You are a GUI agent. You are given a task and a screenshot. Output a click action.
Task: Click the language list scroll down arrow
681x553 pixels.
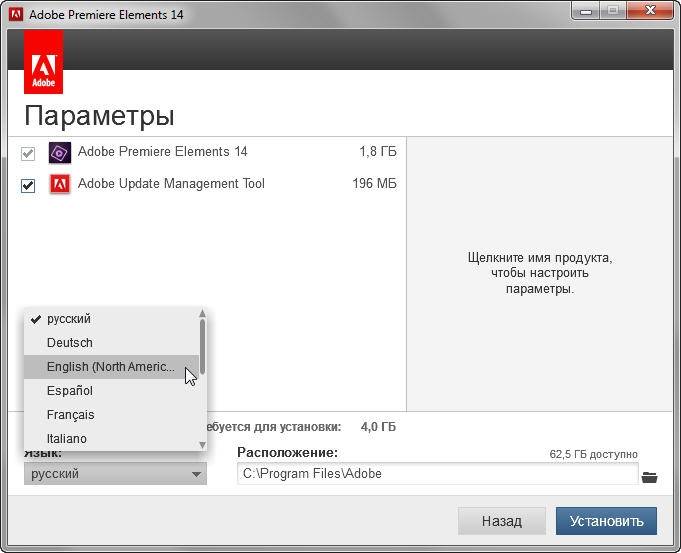tap(202, 445)
